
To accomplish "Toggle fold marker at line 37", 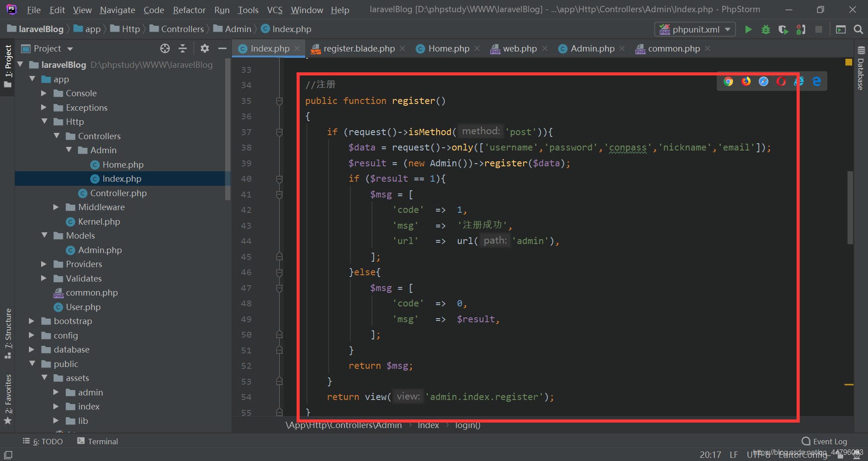I will point(279,132).
